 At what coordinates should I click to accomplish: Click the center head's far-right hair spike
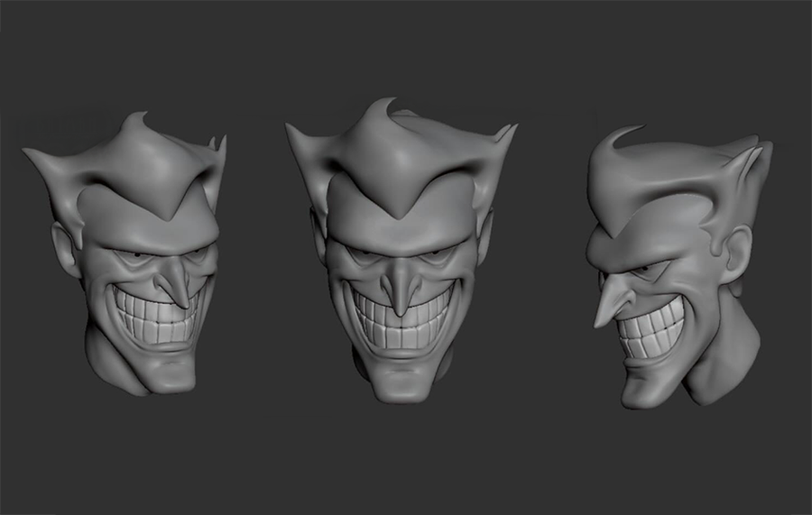[x=509, y=133]
